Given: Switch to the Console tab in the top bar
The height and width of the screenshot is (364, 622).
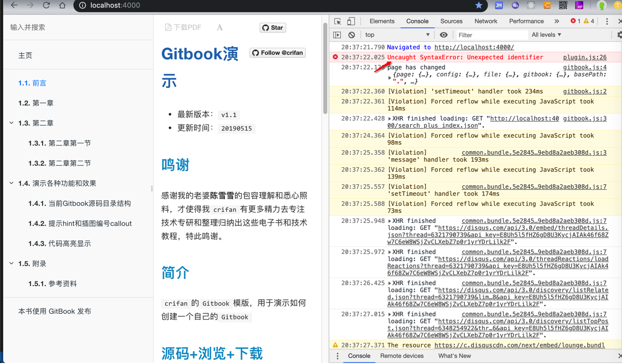Looking at the screenshot, I should 417,21.
